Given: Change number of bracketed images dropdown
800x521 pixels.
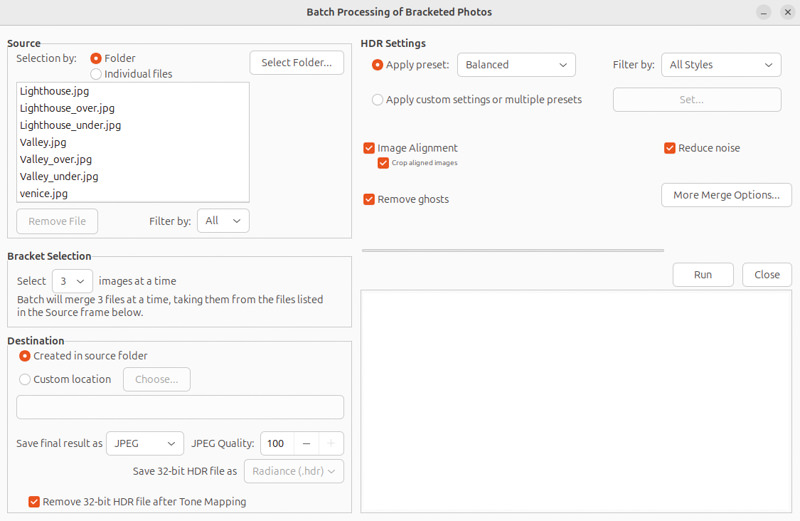Looking at the screenshot, I should (x=72, y=281).
